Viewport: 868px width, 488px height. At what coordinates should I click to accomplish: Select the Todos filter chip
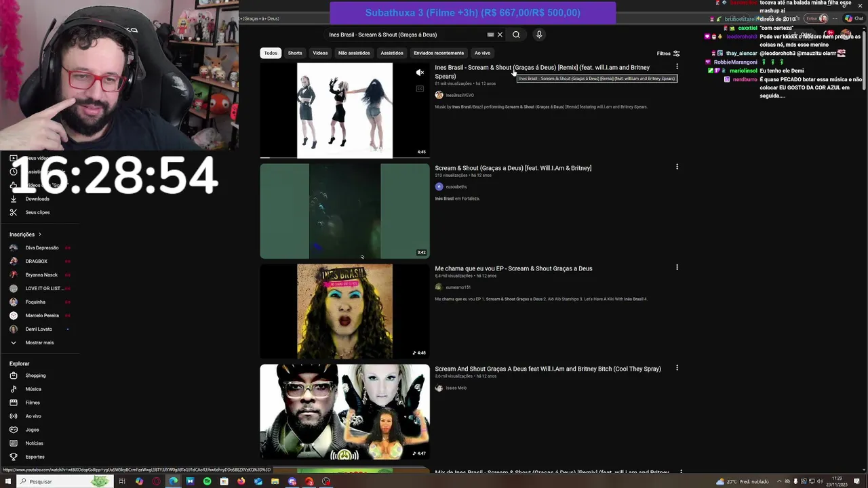click(x=271, y=53)
